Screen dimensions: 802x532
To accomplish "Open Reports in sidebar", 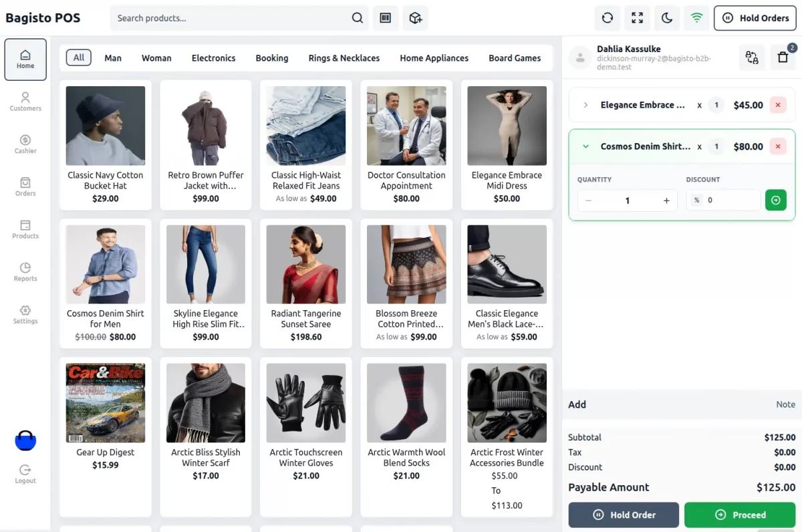I will click(x=25, y=272).
